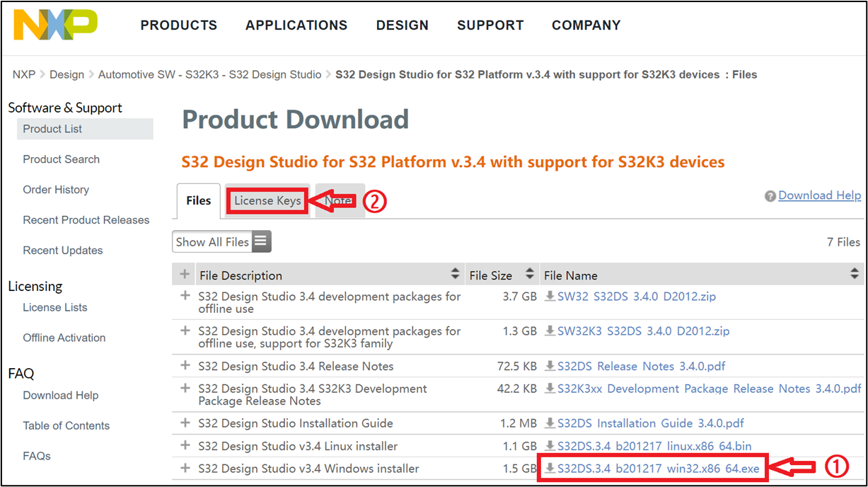
Task: Open Download Help under FAQ sidebar
Action: 61,395
